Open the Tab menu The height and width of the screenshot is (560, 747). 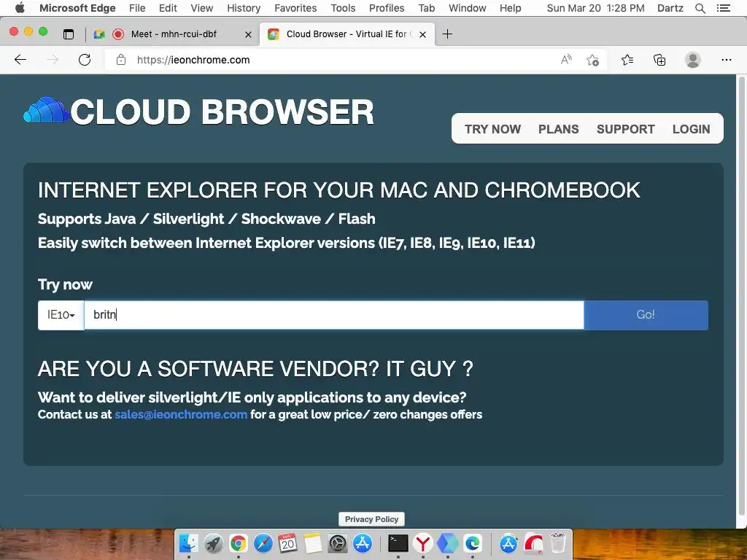pos(426,8)
